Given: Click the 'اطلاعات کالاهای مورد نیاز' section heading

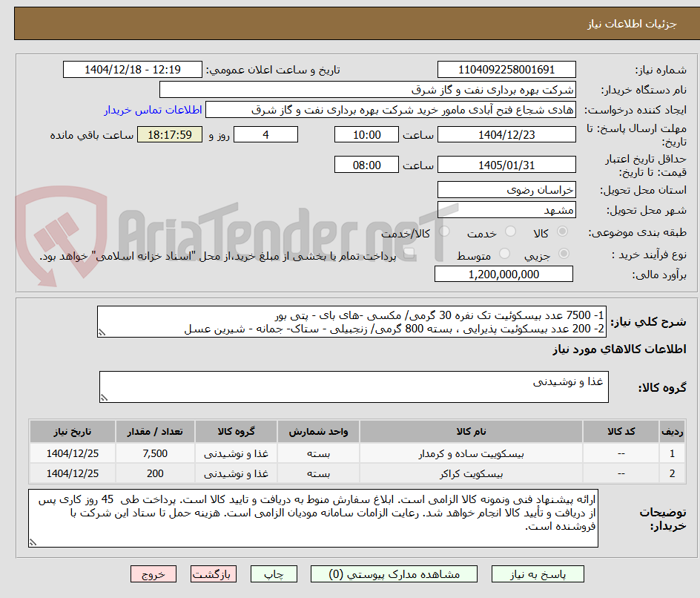Looking at the screenshot, I should click(619, 349).
